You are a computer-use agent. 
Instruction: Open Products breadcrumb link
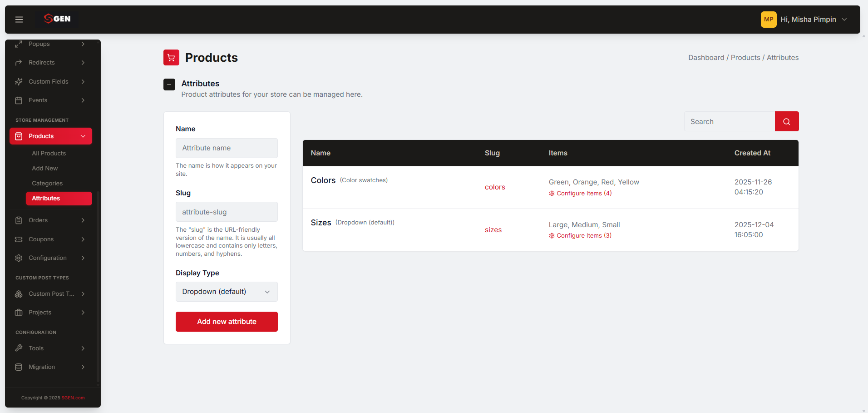coord(745,58)
